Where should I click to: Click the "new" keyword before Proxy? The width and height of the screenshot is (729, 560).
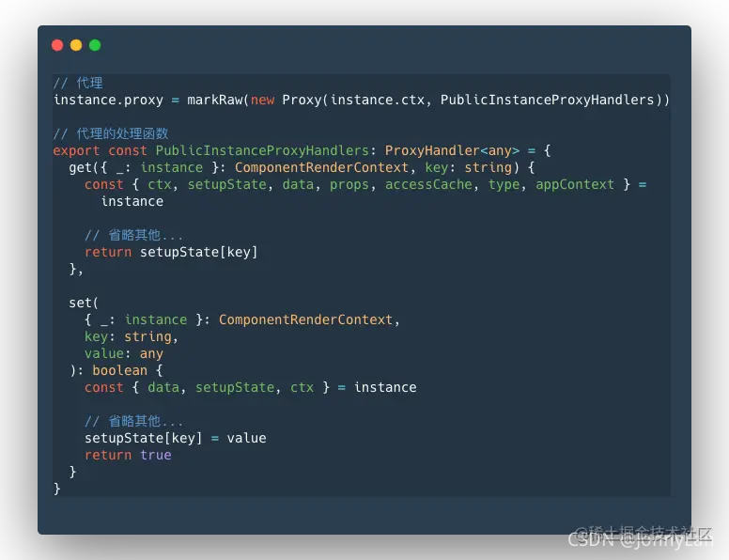pyautogui.click(x=263, y=100)
